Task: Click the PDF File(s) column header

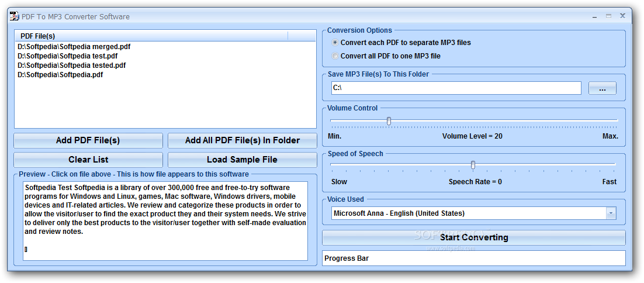Action: pos(151,36)
